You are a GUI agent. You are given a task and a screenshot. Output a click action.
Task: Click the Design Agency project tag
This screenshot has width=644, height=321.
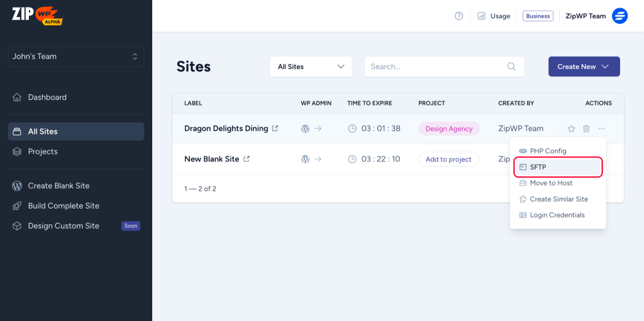click(448, 129)
